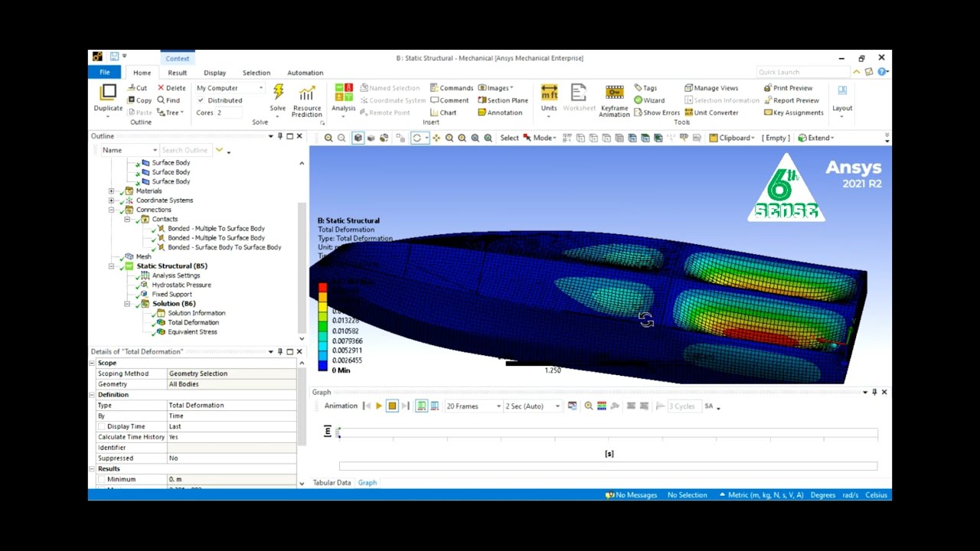Screen dimensions: 980x551
Task: Open the 20 Frames dropdown
Action: click(474, 406)
